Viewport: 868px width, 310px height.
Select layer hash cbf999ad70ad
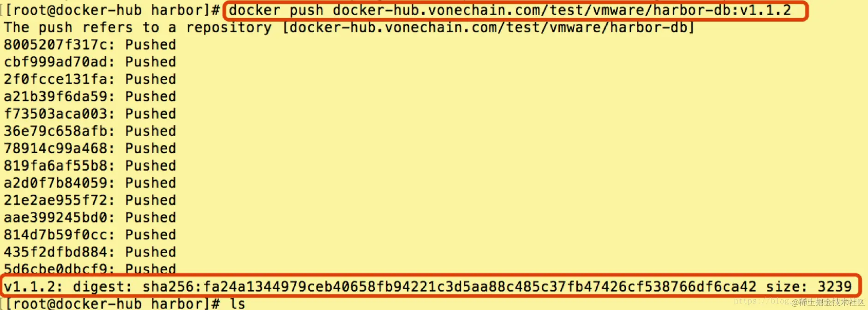(x=58, y=62)
